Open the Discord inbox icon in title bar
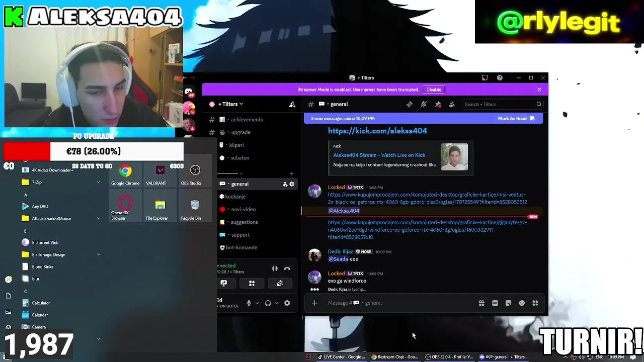Screen dimensions: 644x362 [x=485, y=78]
